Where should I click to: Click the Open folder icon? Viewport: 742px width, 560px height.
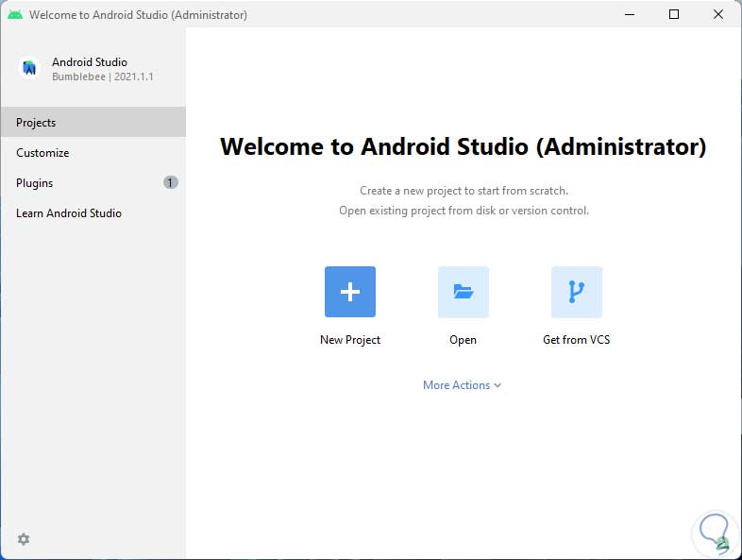pyautogui.click(x=463, y=292)
